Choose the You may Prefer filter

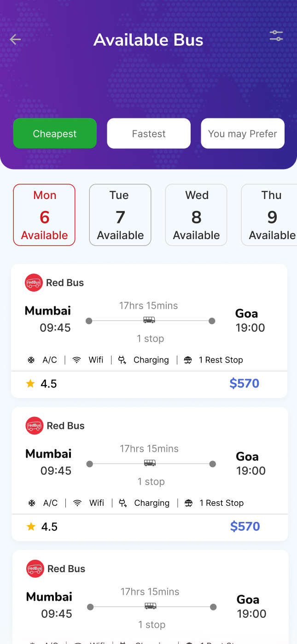tap(242, 134)
